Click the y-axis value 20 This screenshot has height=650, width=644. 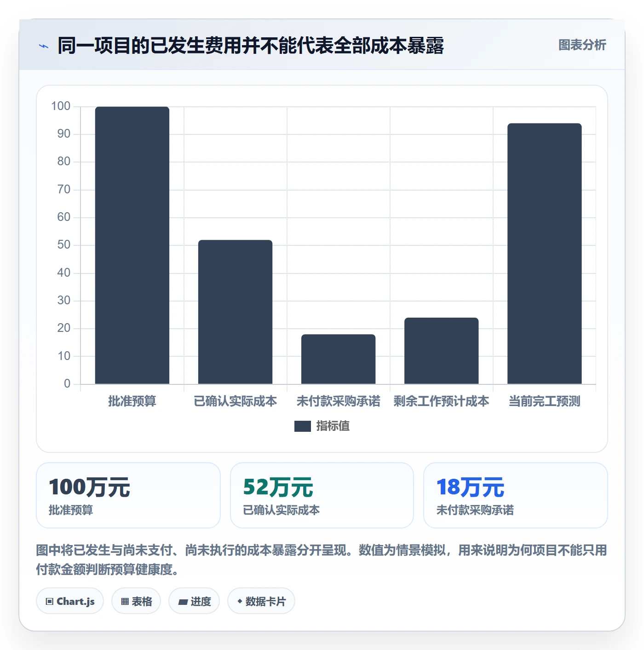click(64, 328)
